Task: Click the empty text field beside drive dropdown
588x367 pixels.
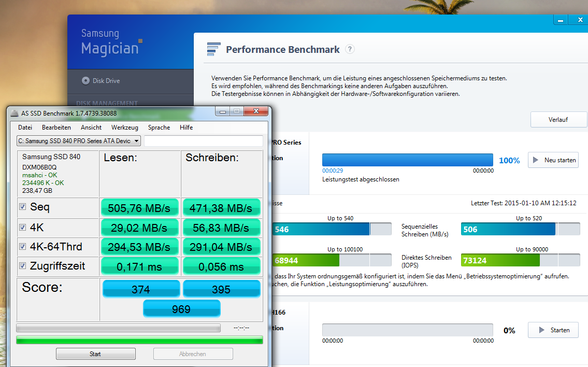Action: (x=203, y=141)
